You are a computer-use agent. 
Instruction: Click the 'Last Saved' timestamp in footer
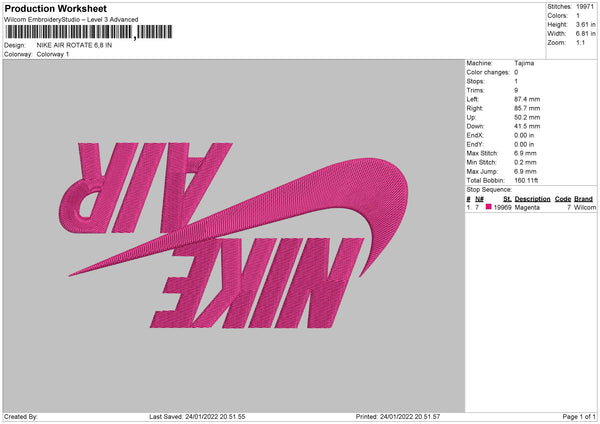(x=197, y=417)
